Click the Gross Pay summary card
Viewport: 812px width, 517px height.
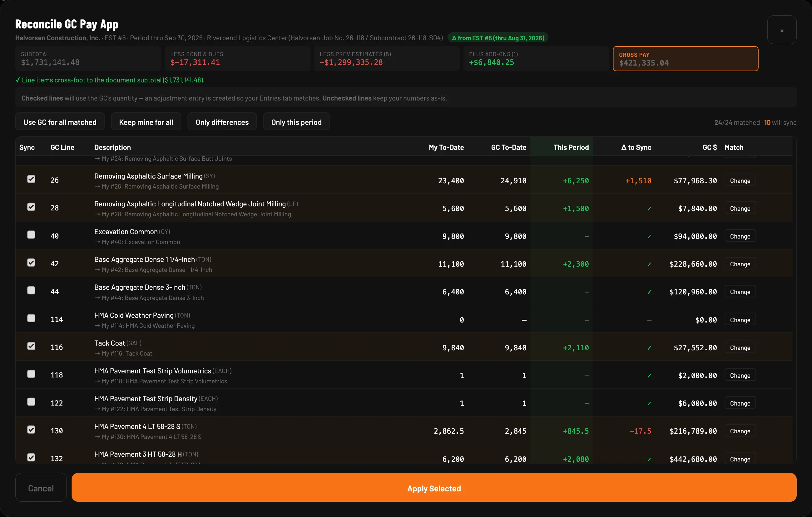pyautogui.click(x=686, y=59)
